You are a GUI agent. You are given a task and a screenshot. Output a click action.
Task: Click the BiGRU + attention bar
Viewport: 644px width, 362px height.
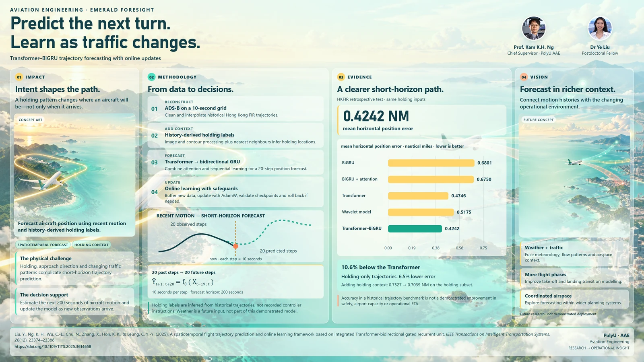click(431, 179)
